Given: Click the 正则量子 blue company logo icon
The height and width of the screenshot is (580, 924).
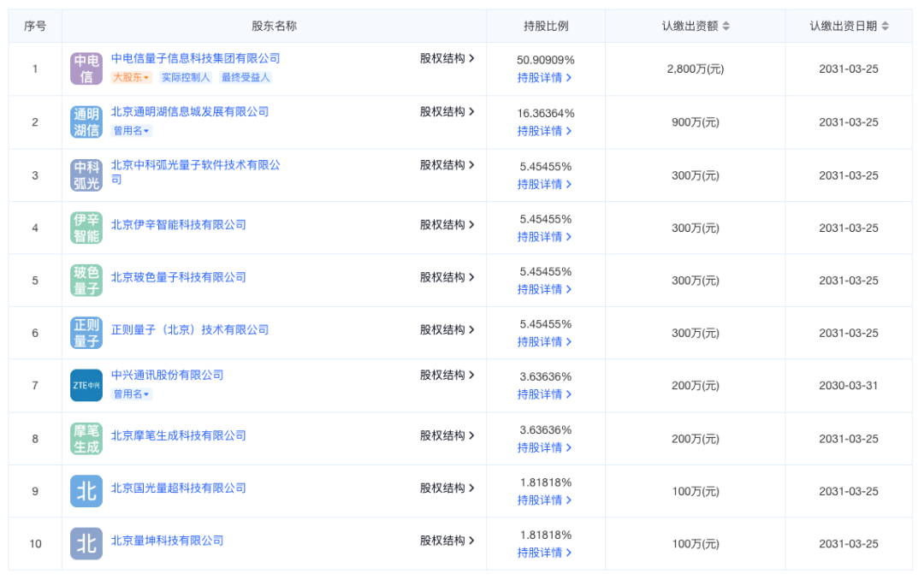Looking at the screenshot, I should click(x=86, y=333).
